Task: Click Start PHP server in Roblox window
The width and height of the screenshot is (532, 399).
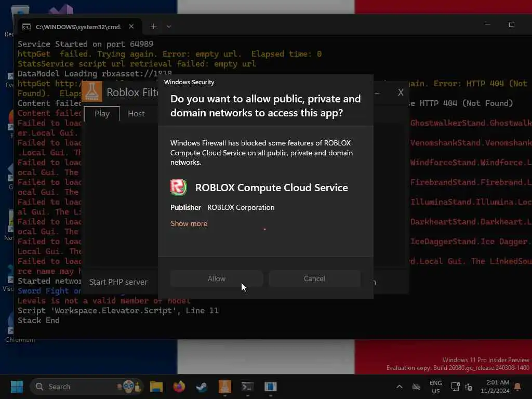Action: (118, 282)
